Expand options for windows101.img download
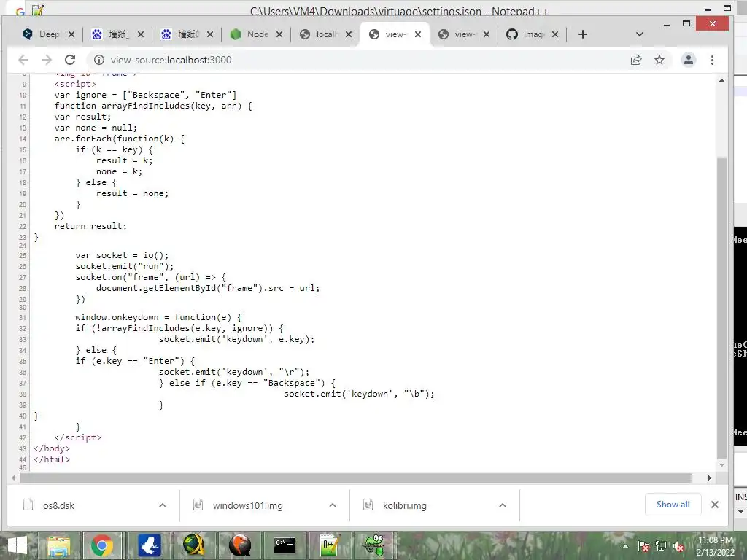Screen dimensions: 747x560 pos(333,506)
